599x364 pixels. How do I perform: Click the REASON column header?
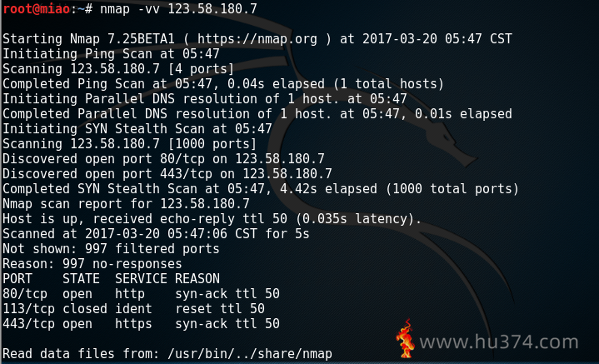(x=197, y=279)
